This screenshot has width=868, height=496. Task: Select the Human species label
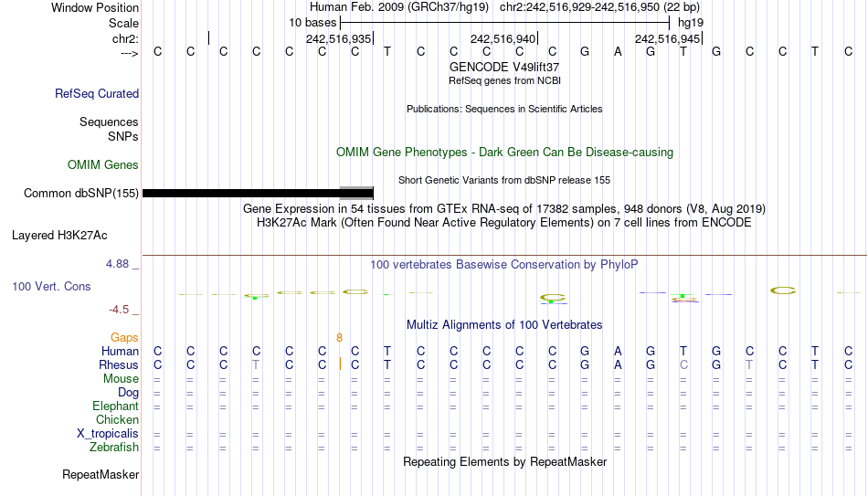[120, 351]
